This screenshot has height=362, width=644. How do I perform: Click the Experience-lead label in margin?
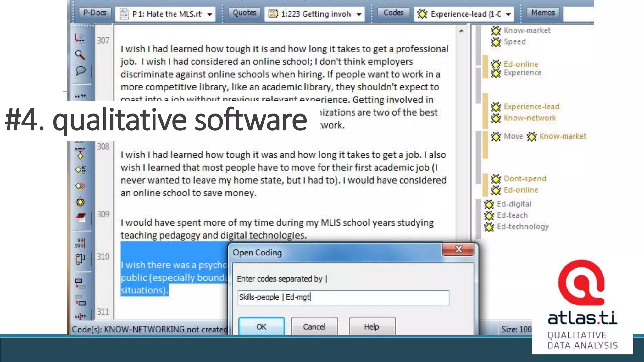[531, 107]
